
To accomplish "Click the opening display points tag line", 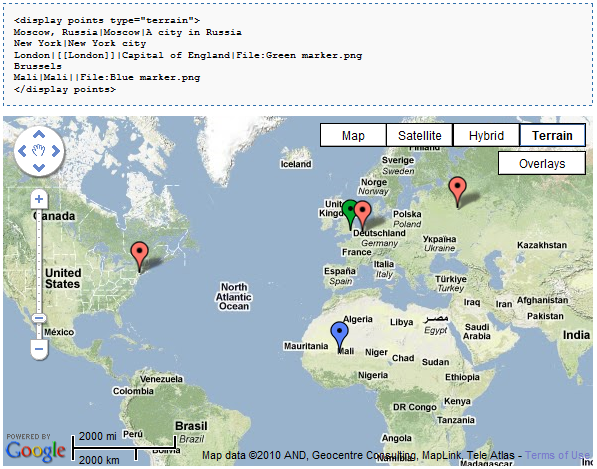I will [107, 20].
